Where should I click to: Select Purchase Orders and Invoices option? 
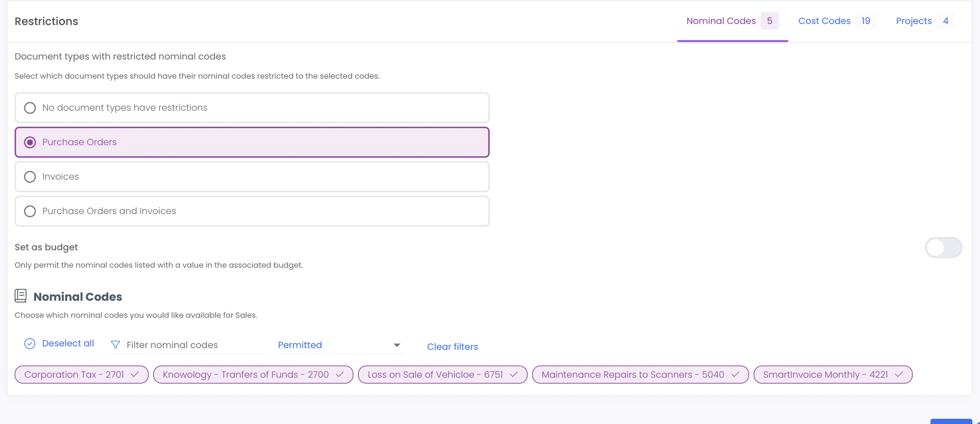pyautogui.click(x=252, y=211)
